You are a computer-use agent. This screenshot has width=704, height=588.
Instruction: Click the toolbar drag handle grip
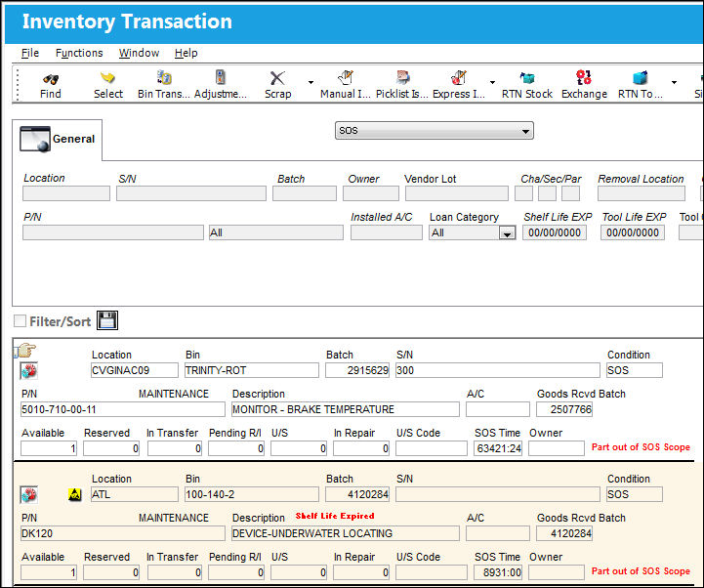18,84
